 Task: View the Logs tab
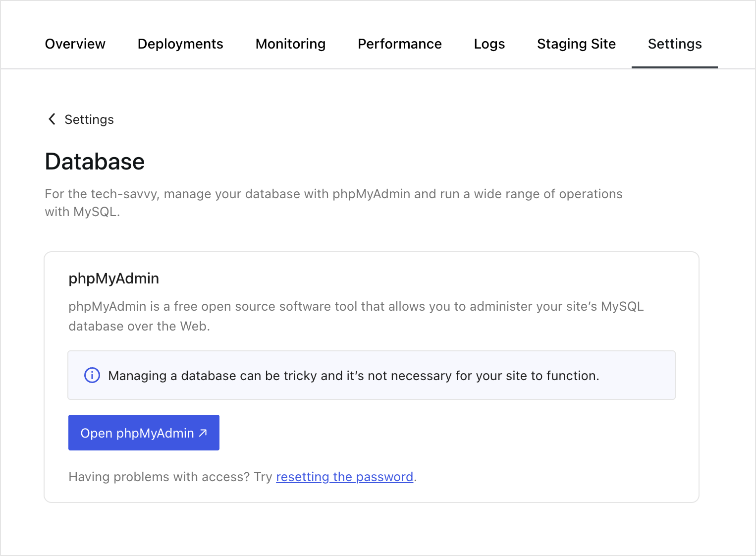point(489,44)
